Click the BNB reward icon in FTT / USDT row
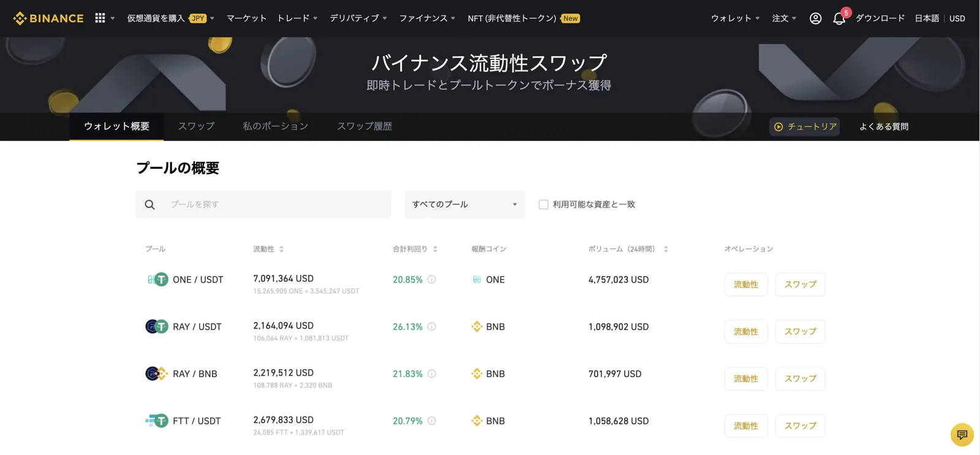Screen dimensions: 980x455 coord(477,421)
